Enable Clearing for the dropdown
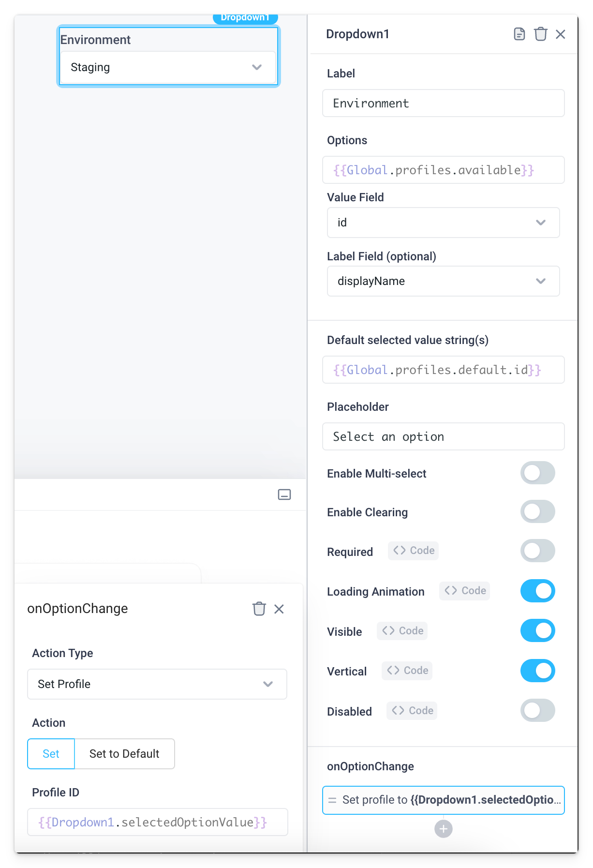593x868 pixels. pos(537,511)
